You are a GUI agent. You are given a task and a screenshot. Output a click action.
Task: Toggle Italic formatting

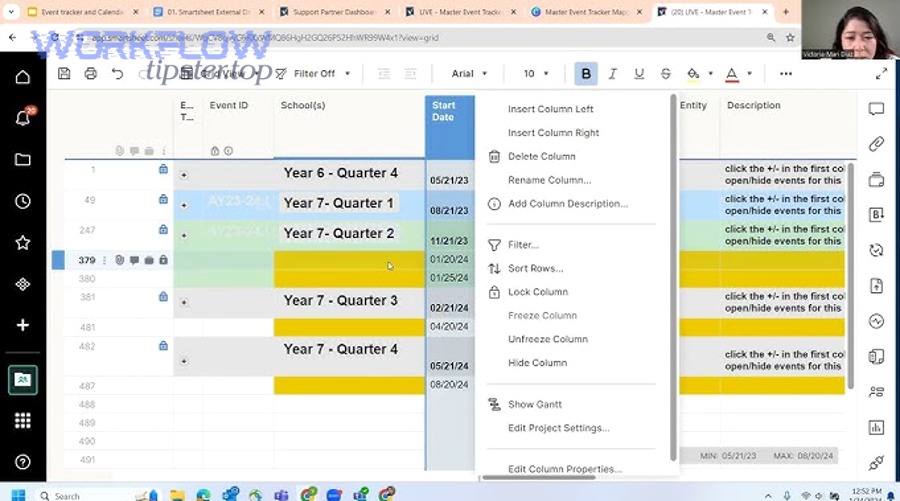[612, 73]
